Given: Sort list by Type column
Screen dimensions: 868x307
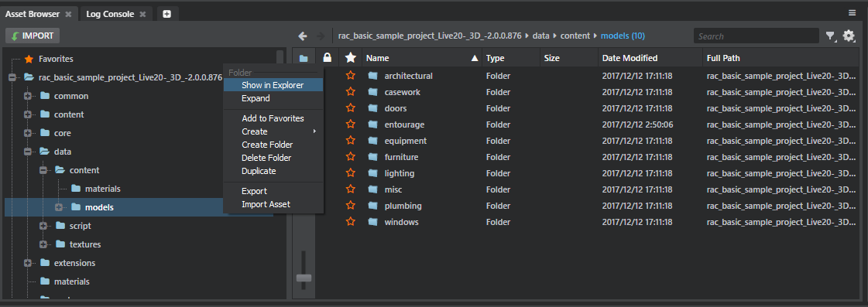Looking at the screenshot, I should point(511,57).
